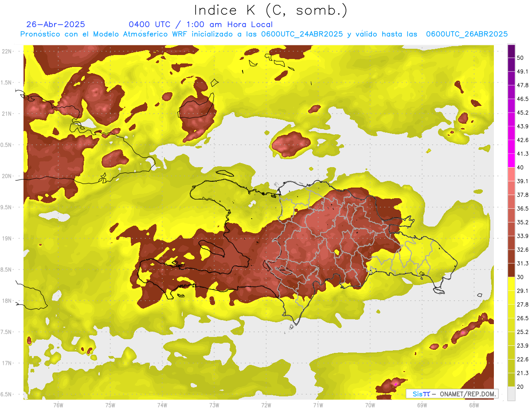Image resolution: width=532 pixels, height=411 pixels.
Task: Click the "22.6" color bar value
Action: coord(522,360)
